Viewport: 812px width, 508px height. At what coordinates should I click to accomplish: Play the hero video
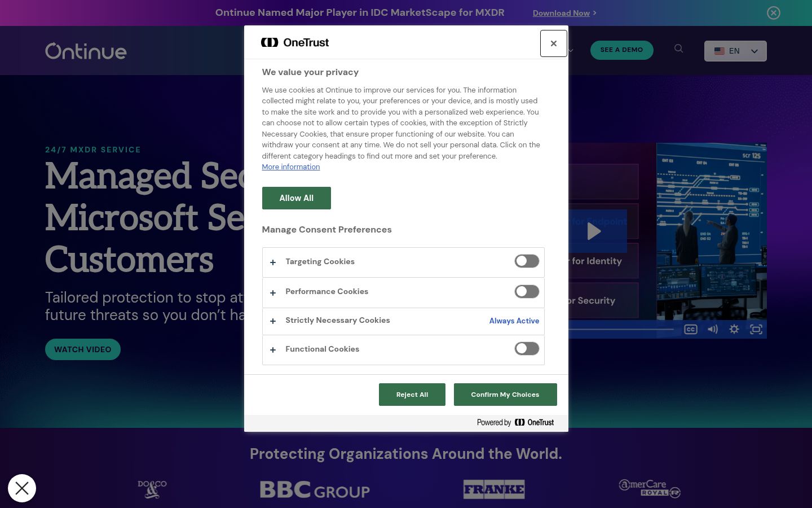594,231
